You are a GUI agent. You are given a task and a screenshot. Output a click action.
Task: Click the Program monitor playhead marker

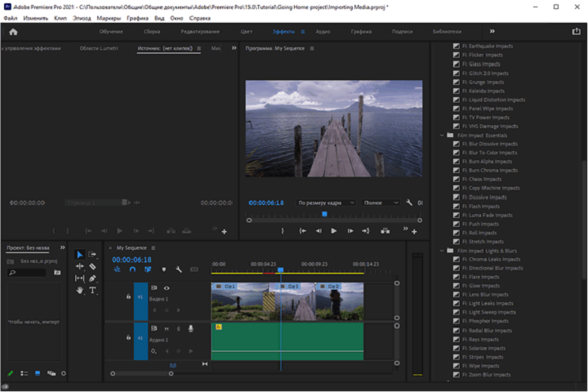click(x=324, y=214)
